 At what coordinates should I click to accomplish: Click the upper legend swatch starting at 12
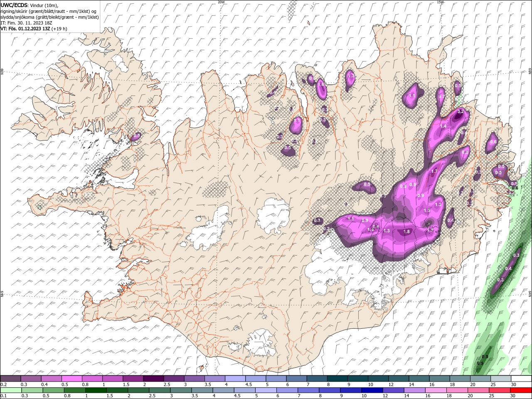click(399, 379)
